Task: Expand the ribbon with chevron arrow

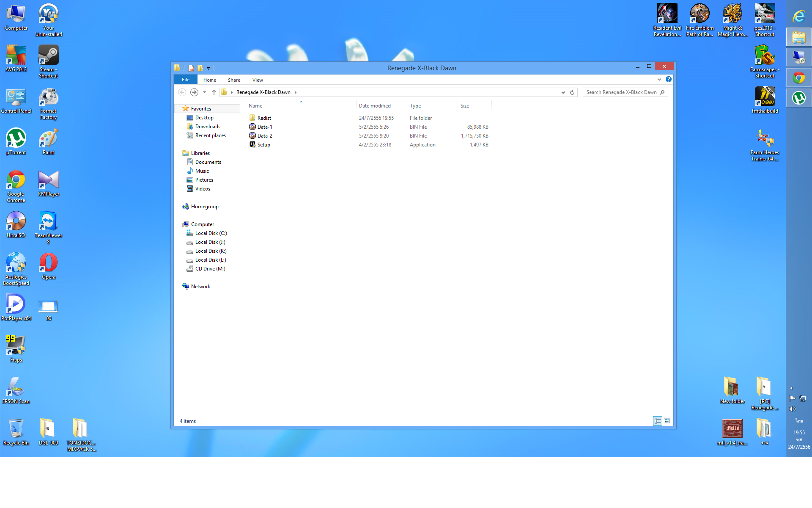Action: tap(659, 80)
